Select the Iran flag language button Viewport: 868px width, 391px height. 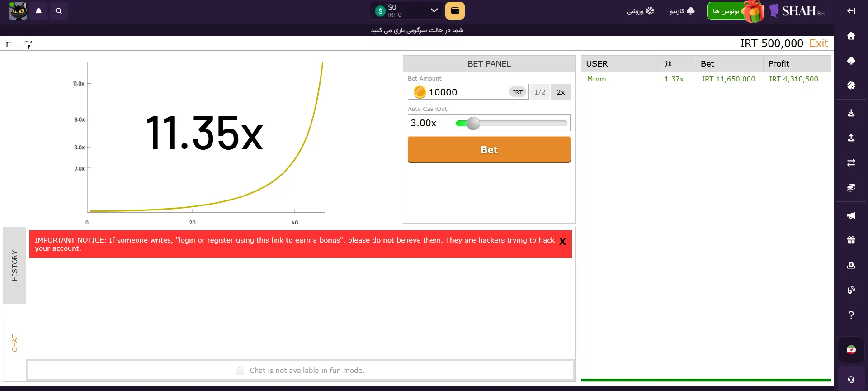851,350
